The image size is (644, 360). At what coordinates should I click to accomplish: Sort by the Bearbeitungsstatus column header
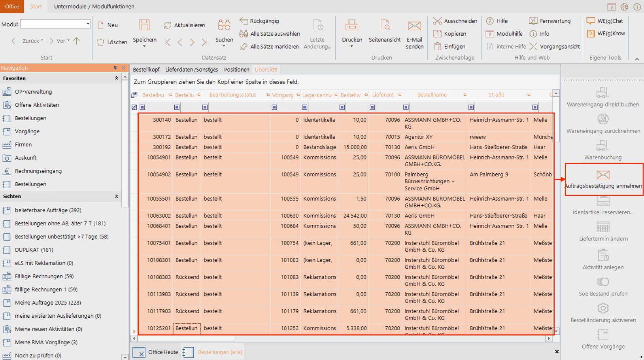233,95
